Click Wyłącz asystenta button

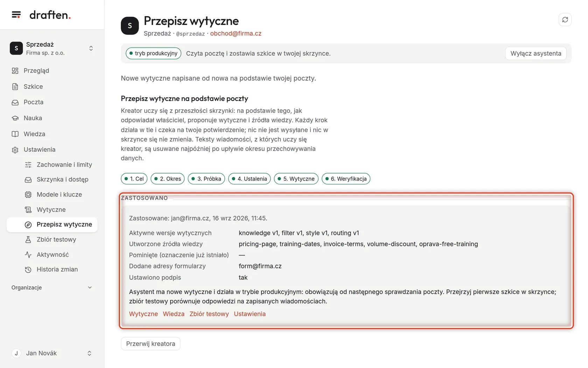pos(535,53)
